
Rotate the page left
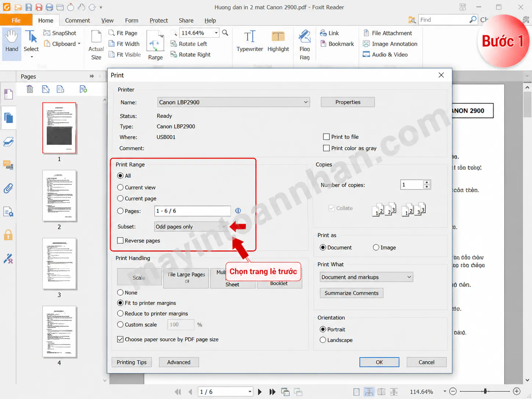(189, 44)
